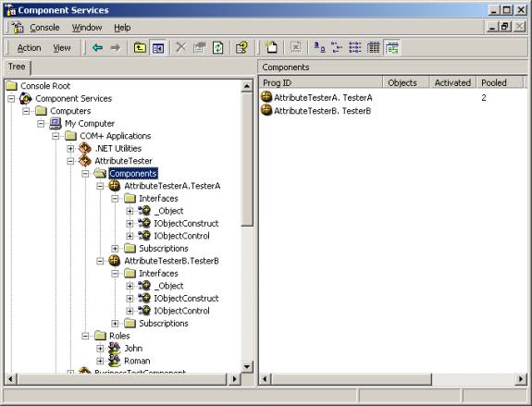Click the components pane scroll right arrow
Image resolution: width=532 pixels, height=406 pixels.
(521, 379)
